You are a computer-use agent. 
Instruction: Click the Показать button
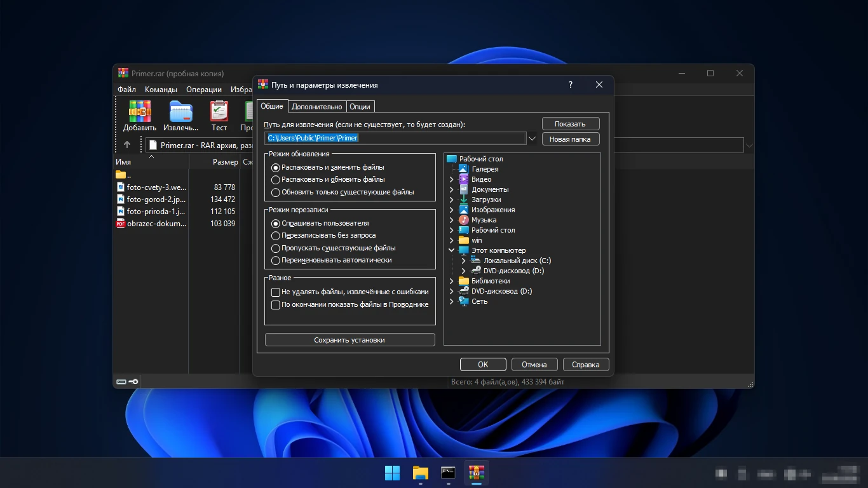click(x=571, y=124)
